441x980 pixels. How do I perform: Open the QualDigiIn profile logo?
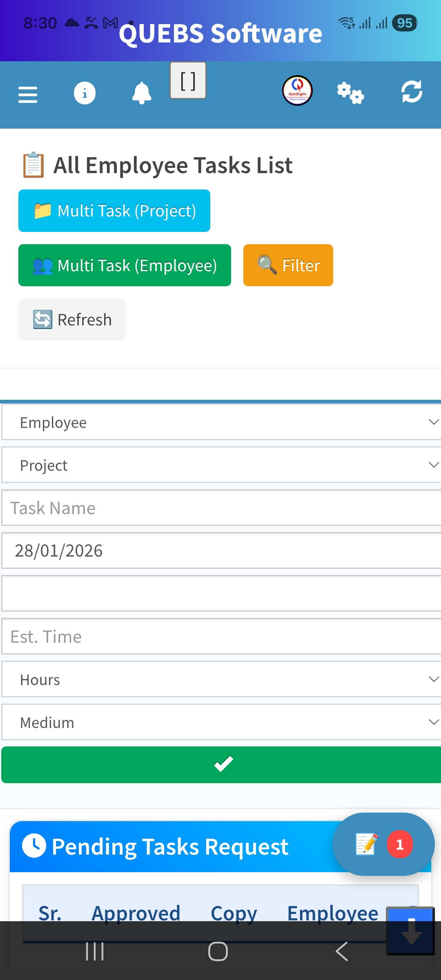[x=297, y=91]
